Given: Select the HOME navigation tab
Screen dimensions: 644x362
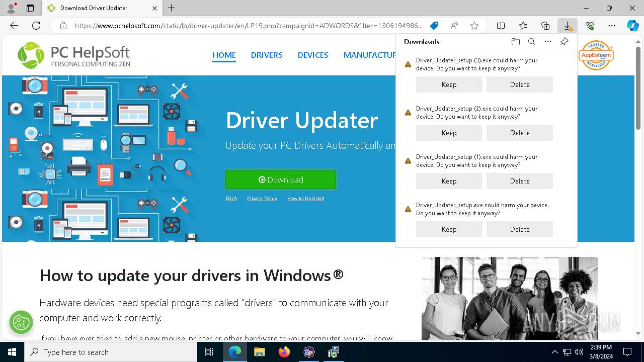Looking at the screenshot, I should [x=224, y=55].
